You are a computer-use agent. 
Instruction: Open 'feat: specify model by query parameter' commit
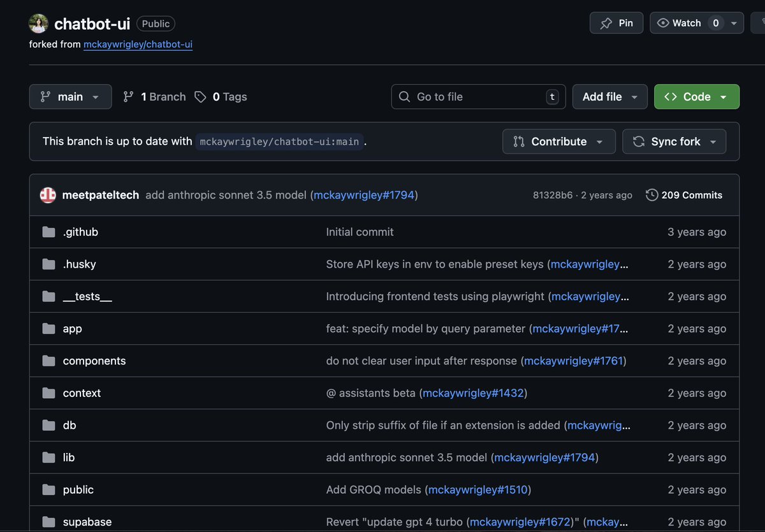click(426, 329)
